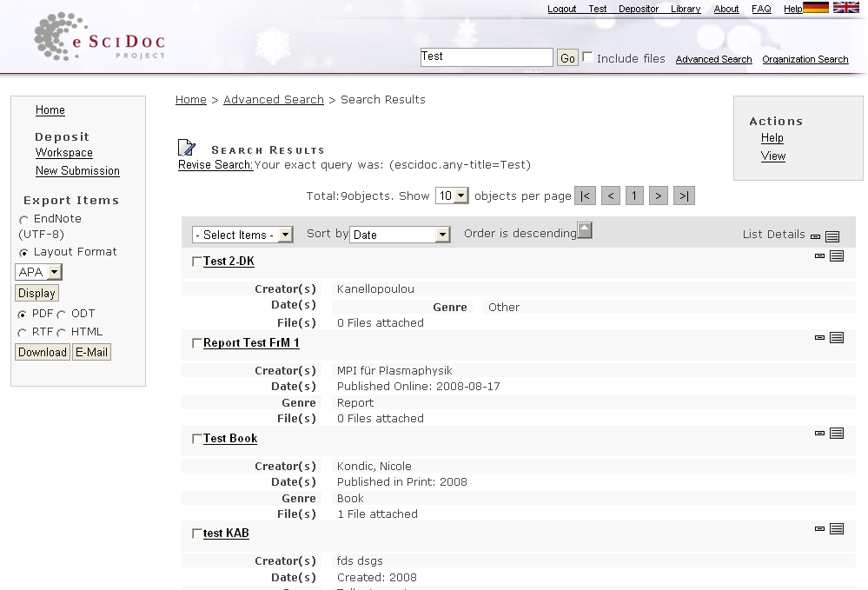This screenshot has height=590, width=868.
Task: Expand all items via List Details icon
Action: tap(832, 236)
